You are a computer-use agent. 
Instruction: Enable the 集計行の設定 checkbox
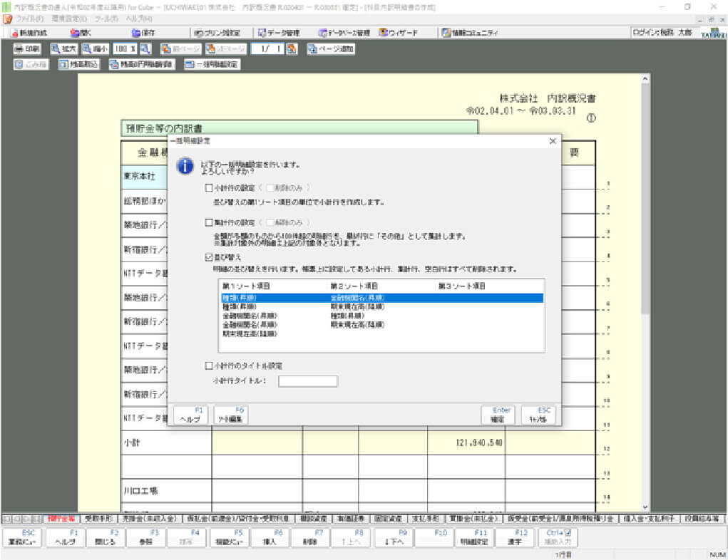click(209, 223)
